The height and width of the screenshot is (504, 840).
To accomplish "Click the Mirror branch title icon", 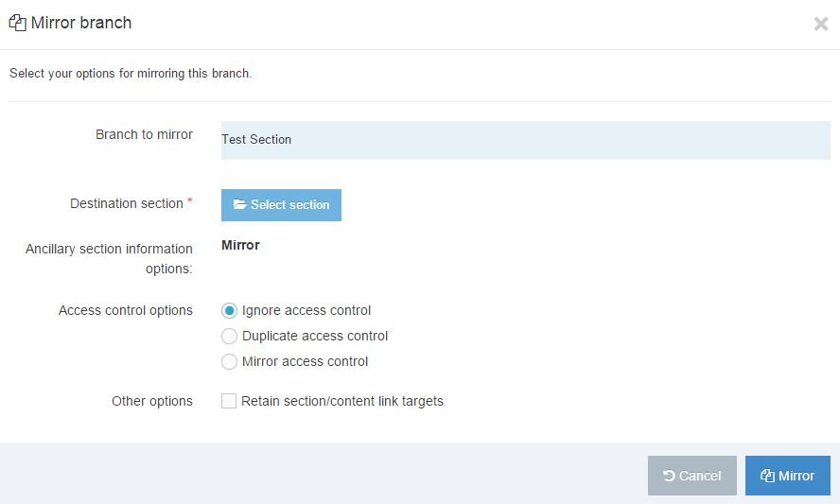I will pyautogui.click(x=17, y=23).
